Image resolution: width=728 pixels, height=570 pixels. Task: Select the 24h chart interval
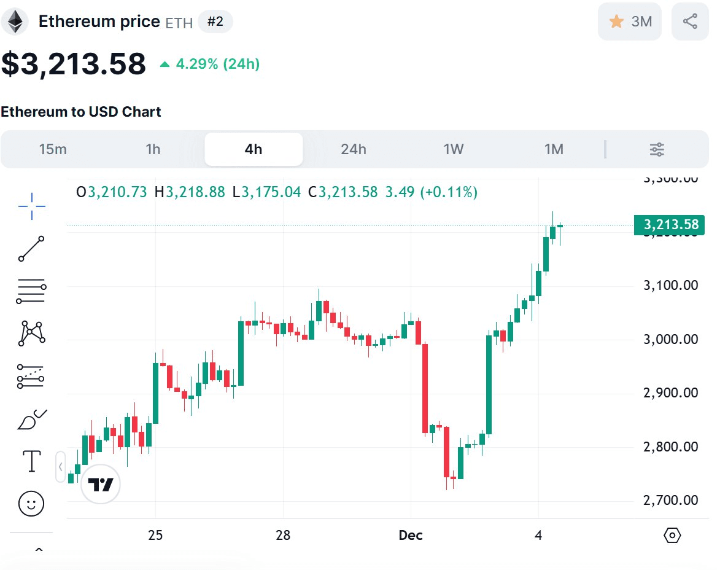(354, 149)
